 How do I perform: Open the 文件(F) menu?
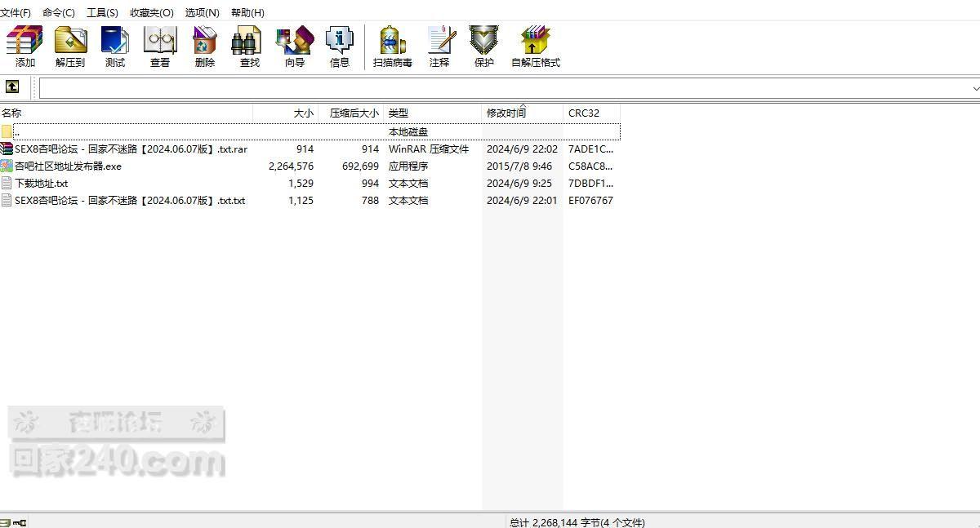coord(16,12)
